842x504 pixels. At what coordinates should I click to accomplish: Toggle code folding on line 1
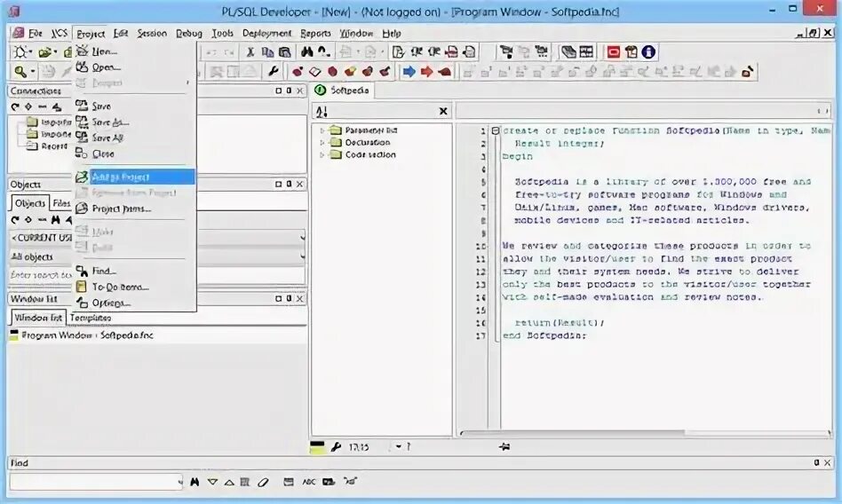point(496,130)
